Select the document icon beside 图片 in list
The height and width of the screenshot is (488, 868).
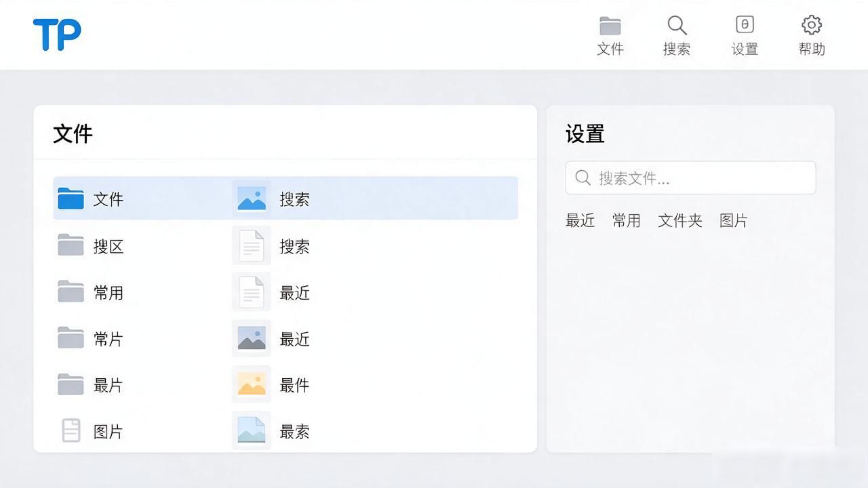pos(71,430)
